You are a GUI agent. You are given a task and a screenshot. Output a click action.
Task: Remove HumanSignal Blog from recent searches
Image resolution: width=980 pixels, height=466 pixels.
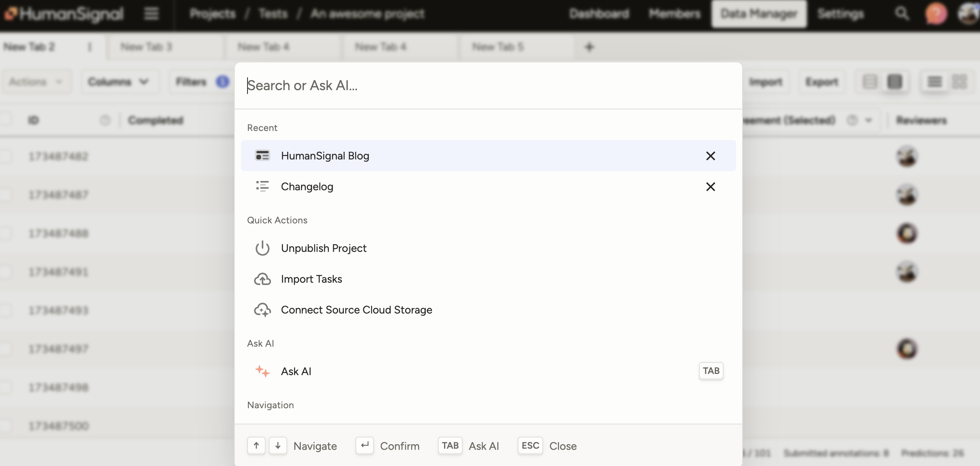[x=711, y=156]
